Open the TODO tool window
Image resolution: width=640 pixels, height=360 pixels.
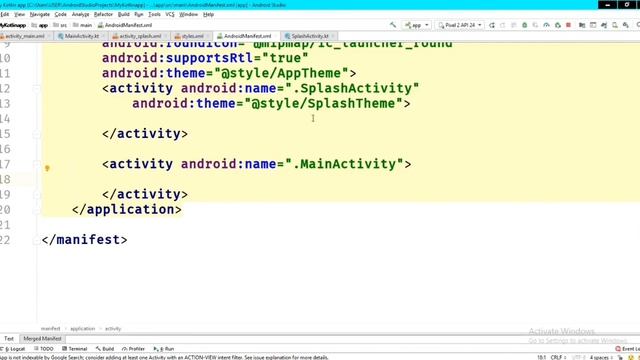(x=44, y=349)
